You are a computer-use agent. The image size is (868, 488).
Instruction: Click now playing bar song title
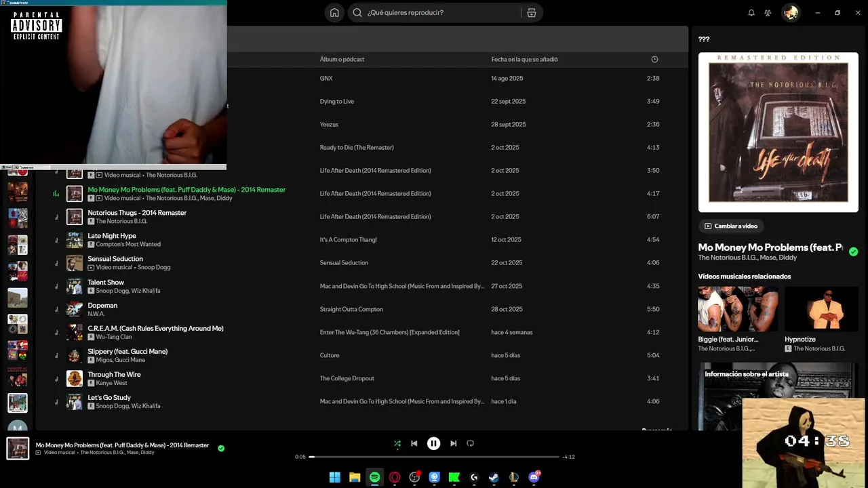(x=122, y=445)
